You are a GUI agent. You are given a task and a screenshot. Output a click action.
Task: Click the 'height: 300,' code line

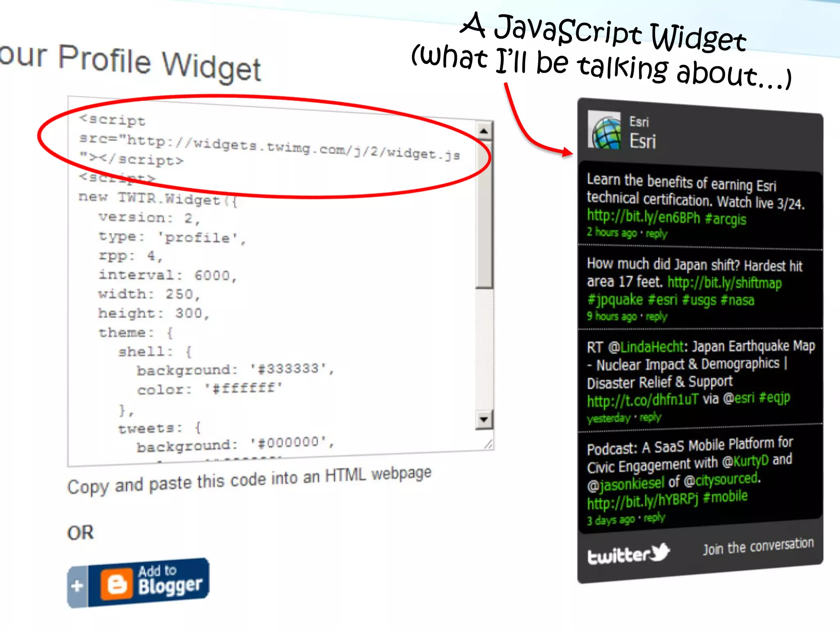tap(154, 313)
